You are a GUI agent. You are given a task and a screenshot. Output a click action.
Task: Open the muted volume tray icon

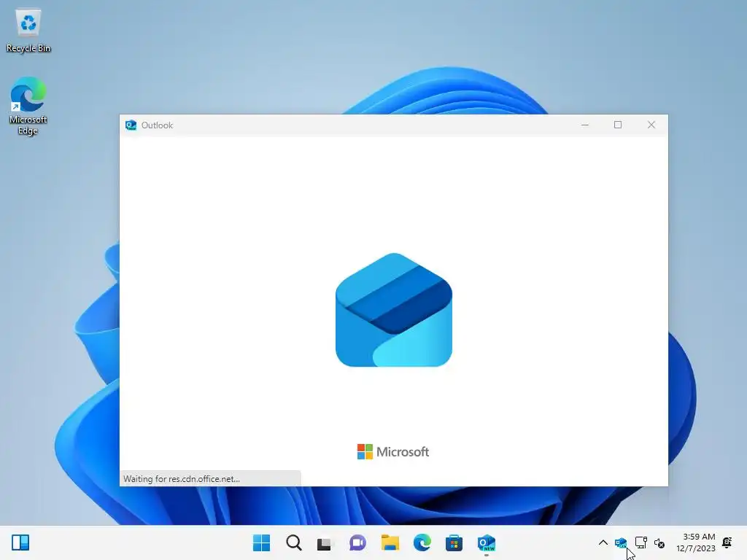coord(659,542)
